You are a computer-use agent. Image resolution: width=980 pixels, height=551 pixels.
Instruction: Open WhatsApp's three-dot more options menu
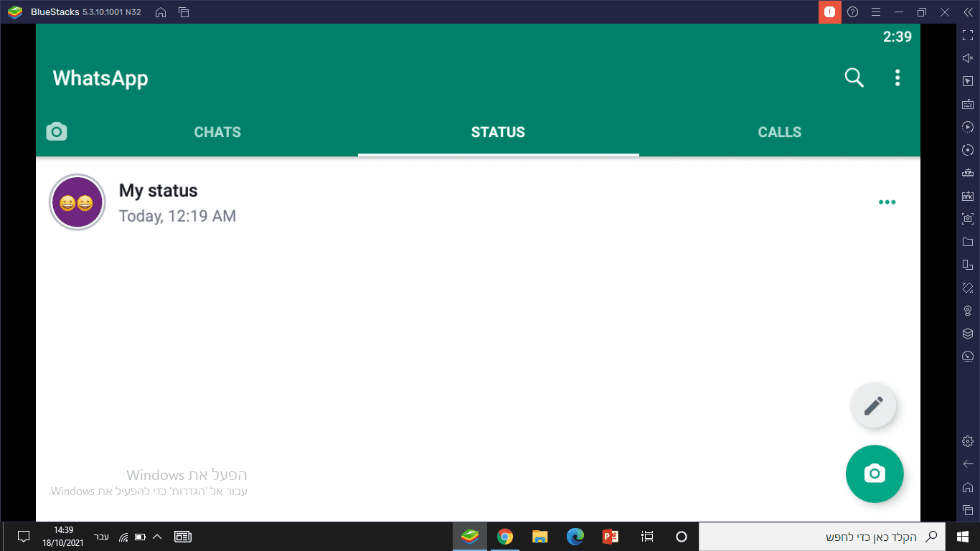(x=897, y=77)
